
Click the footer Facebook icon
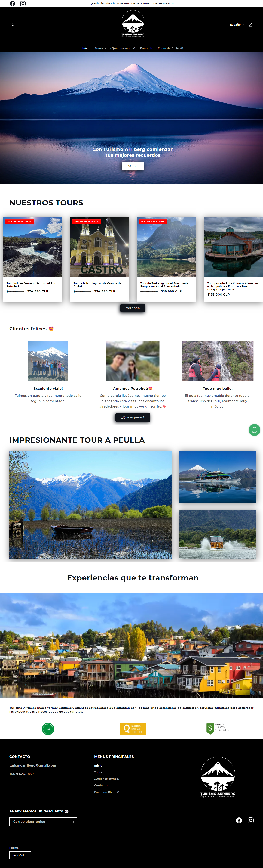(x=239, y=820)
